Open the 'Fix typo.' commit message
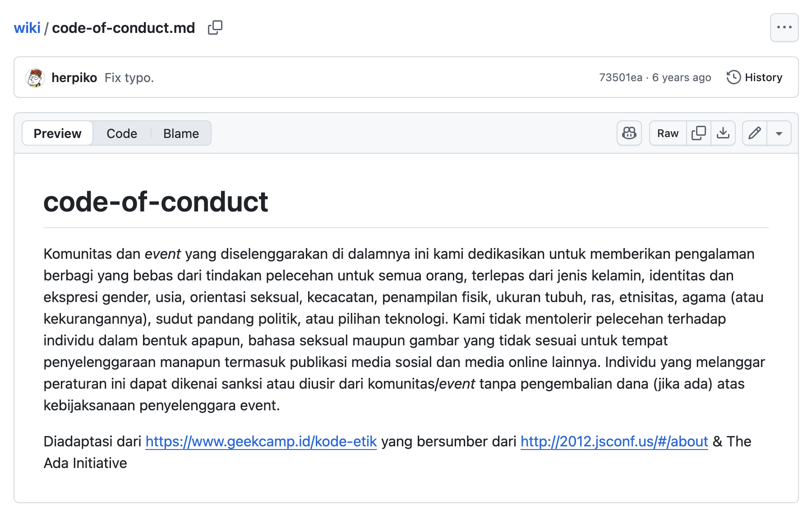 pyautogui.click(x=129, y=78)
